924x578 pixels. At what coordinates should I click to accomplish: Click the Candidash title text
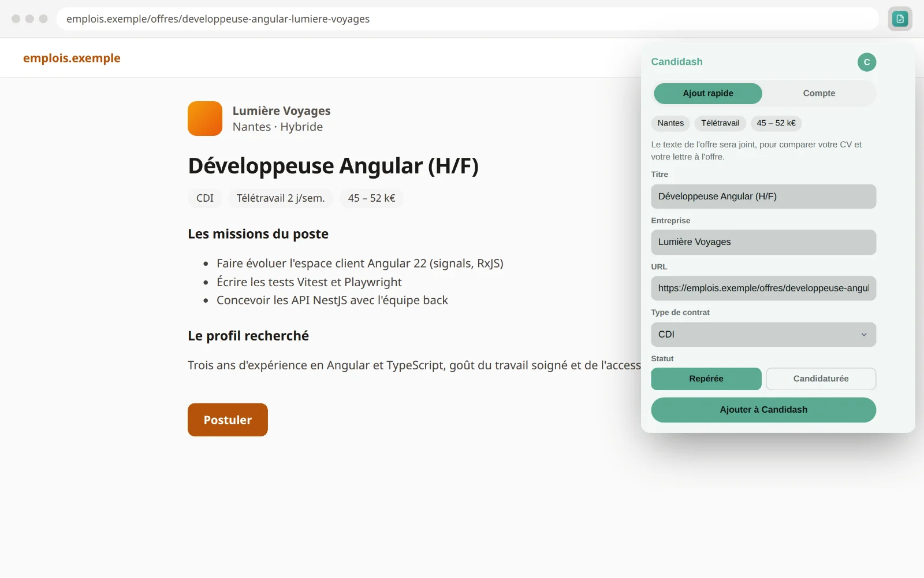pos(677,62)
